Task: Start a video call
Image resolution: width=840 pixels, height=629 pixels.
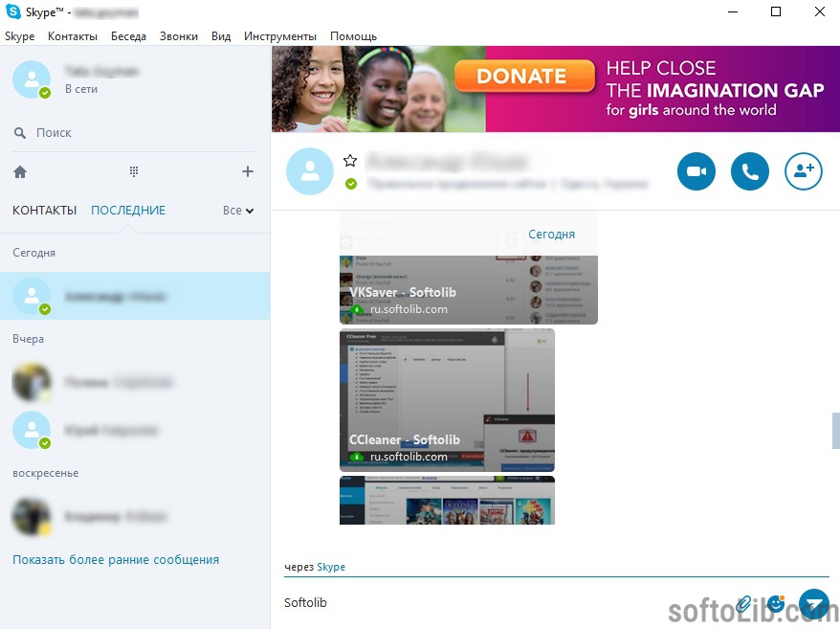Action: (696, 171)
